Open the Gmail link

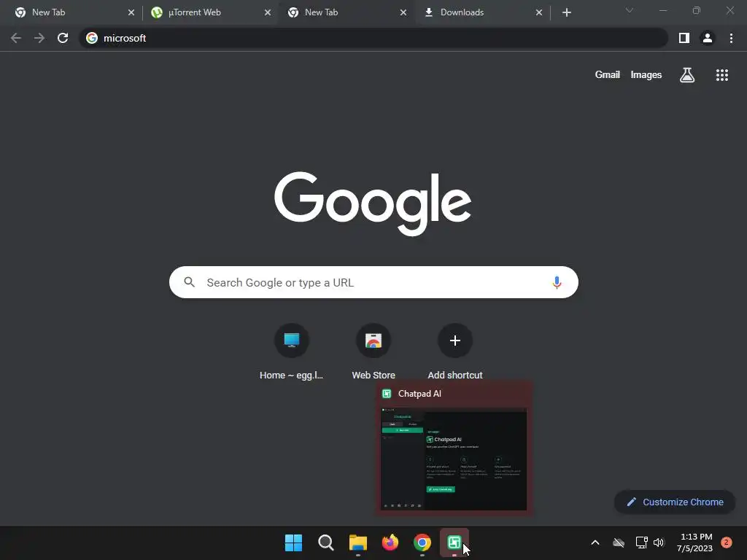click(x=608, y=75)
